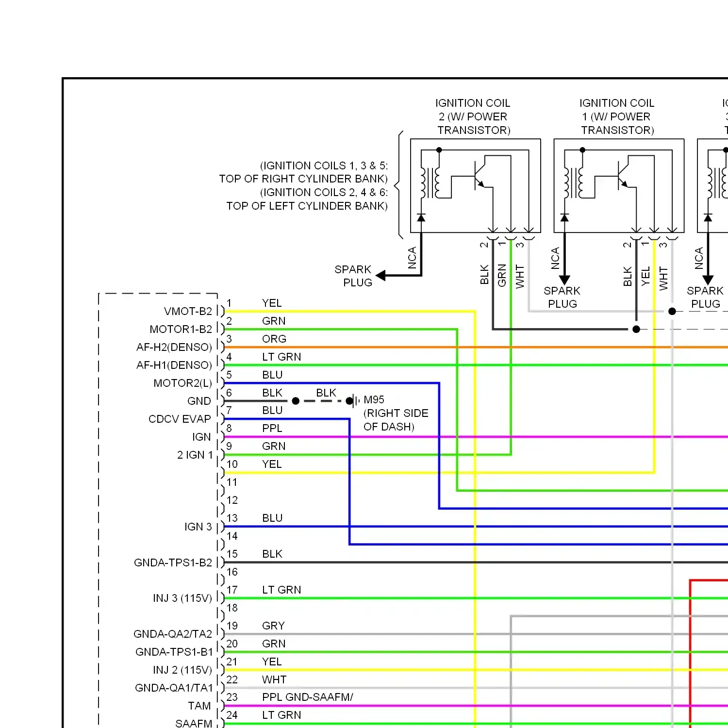Click the LT GRN label at pin 24
The width and height of the screenshot is (728, 728).
click(x=281, y=715)
